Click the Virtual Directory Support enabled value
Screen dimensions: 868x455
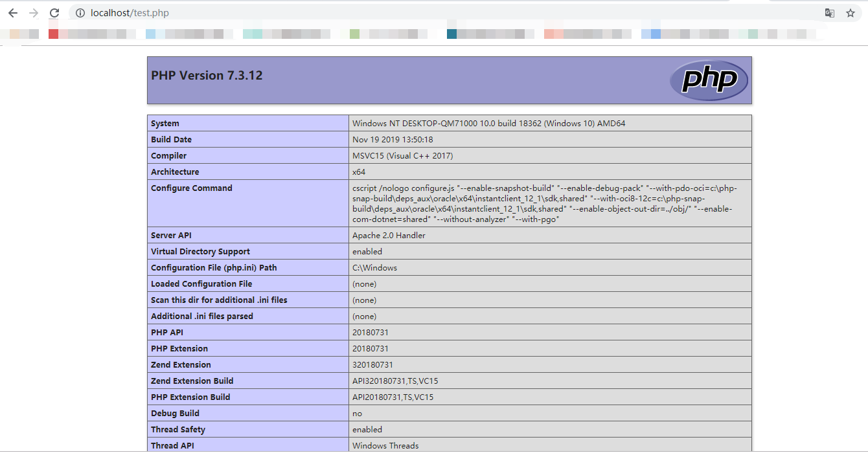[x=367, y=252]
